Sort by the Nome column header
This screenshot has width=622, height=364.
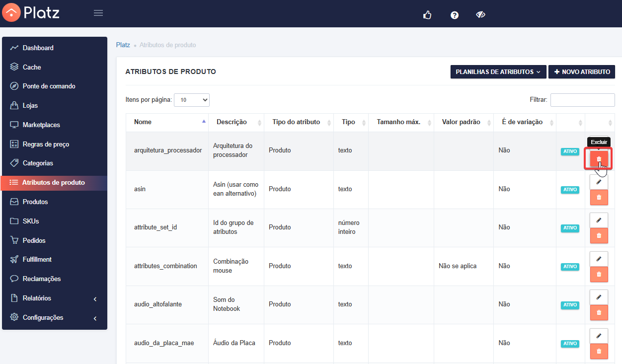[167, 122]
